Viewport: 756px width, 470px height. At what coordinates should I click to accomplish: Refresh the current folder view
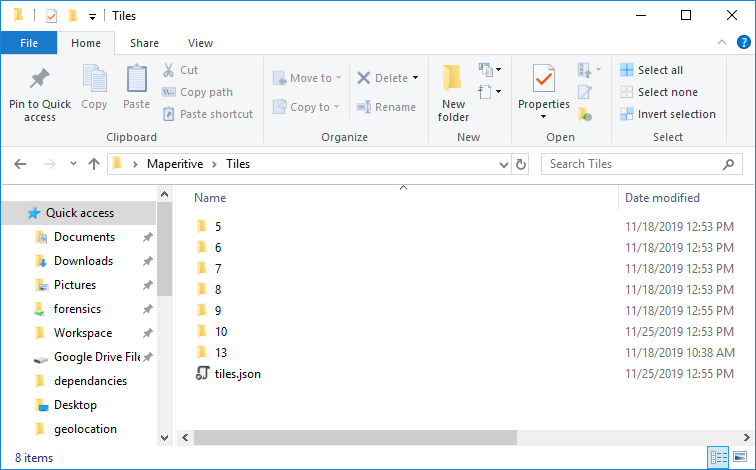pos(521,164)
